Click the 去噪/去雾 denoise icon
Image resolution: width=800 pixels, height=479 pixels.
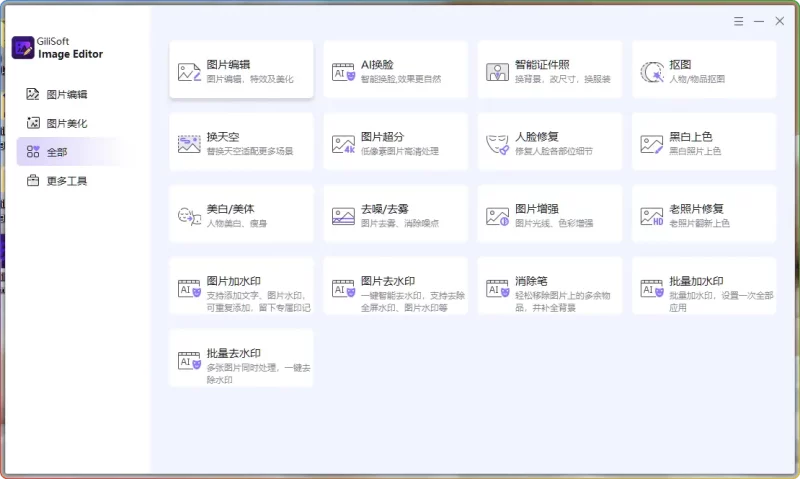point(343,216)
